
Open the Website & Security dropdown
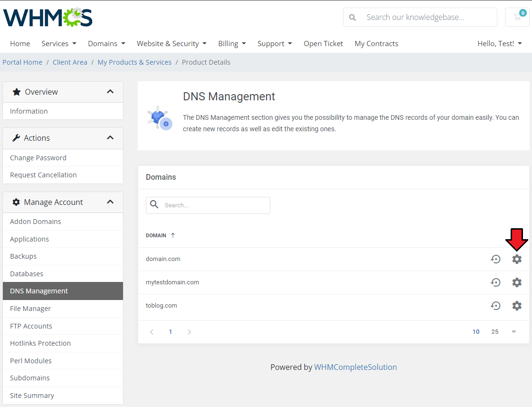[171, 43]
